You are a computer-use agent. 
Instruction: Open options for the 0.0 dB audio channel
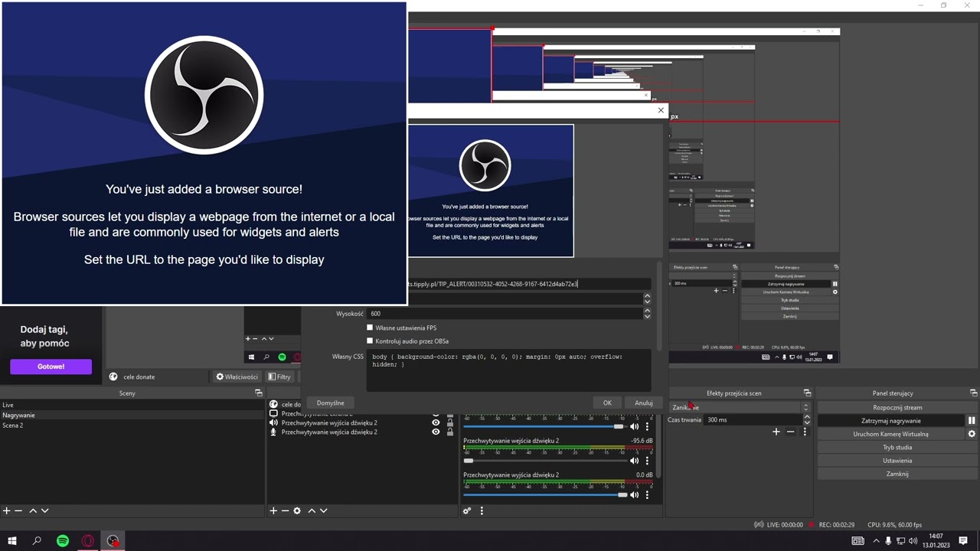pos(647,495)
